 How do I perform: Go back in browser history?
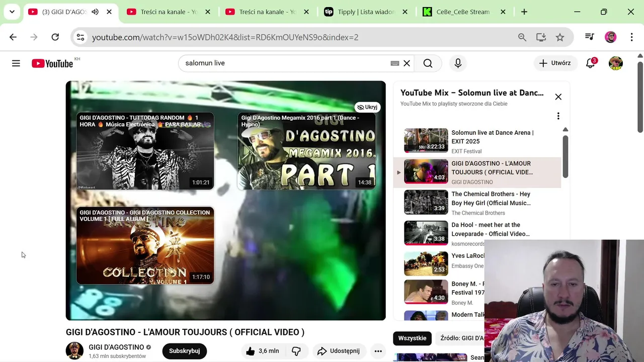click(13, 37)
